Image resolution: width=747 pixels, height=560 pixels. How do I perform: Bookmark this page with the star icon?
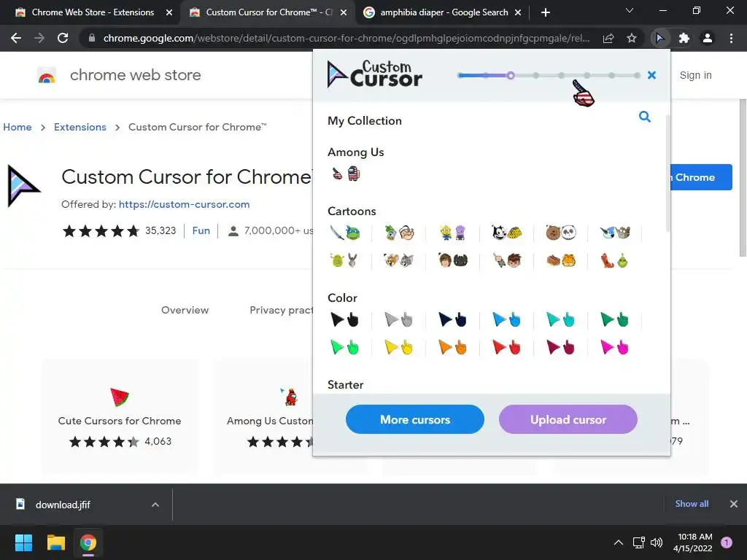pyautogui.click(x=632, y=38)
